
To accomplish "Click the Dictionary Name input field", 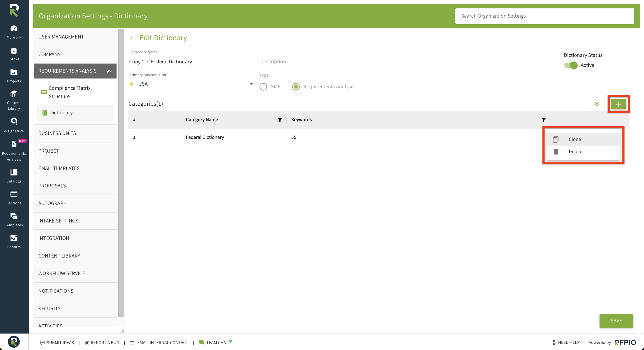I will [191, 62].
